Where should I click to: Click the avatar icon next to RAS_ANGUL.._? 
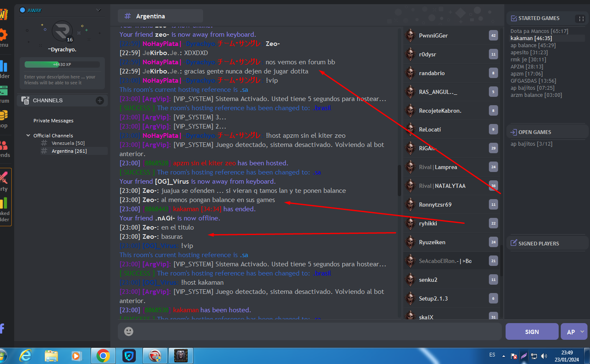(410, 92)
